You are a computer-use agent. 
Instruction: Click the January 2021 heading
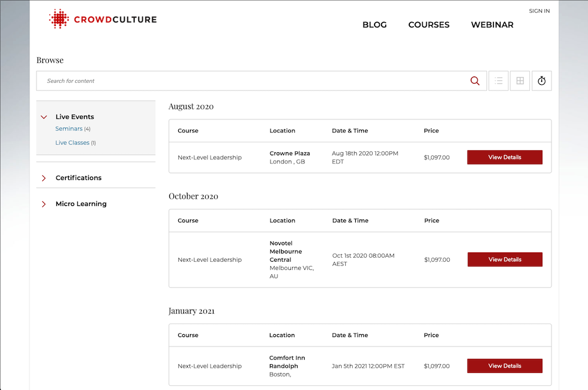[191, 311]
